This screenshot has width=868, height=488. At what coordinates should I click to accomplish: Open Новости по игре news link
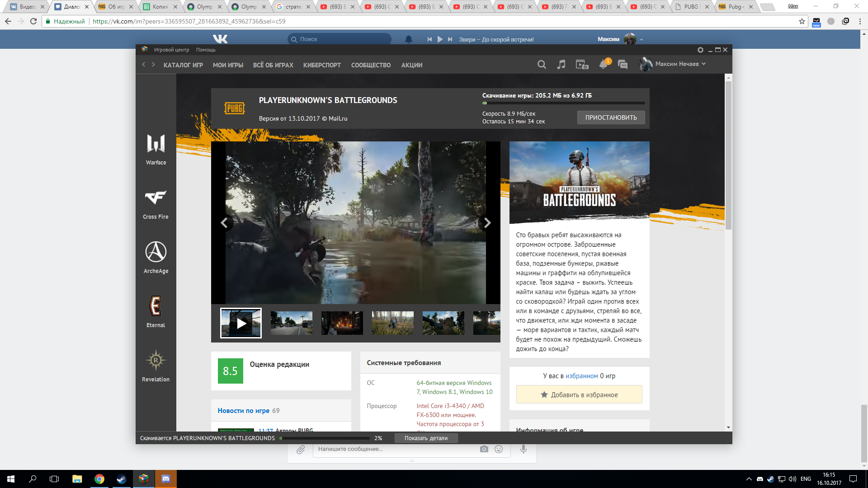243,410
